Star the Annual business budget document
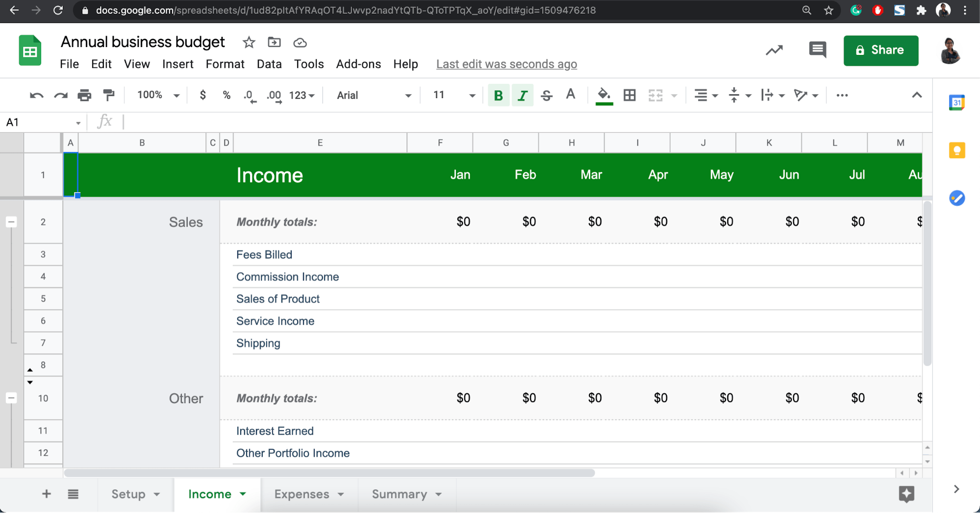The image size is (980, 513). point(249,43)
